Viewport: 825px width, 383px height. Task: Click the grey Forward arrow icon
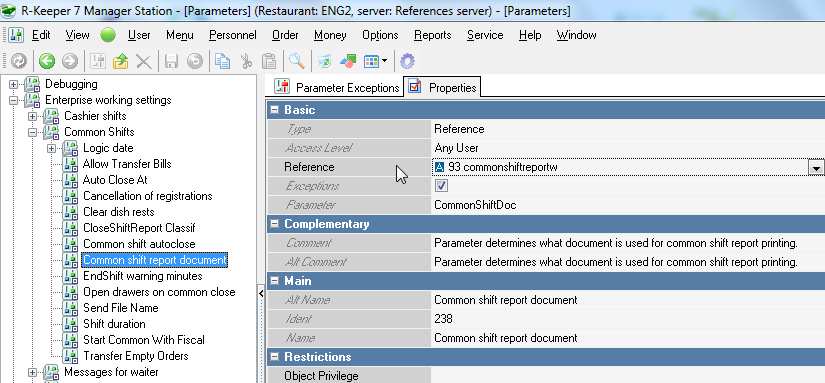69,62
